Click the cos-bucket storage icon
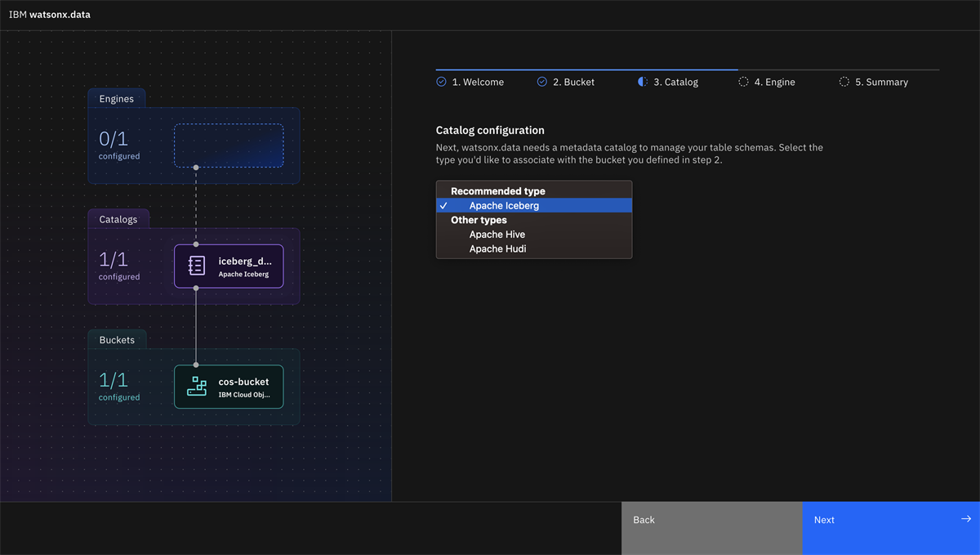 point(197,387)
